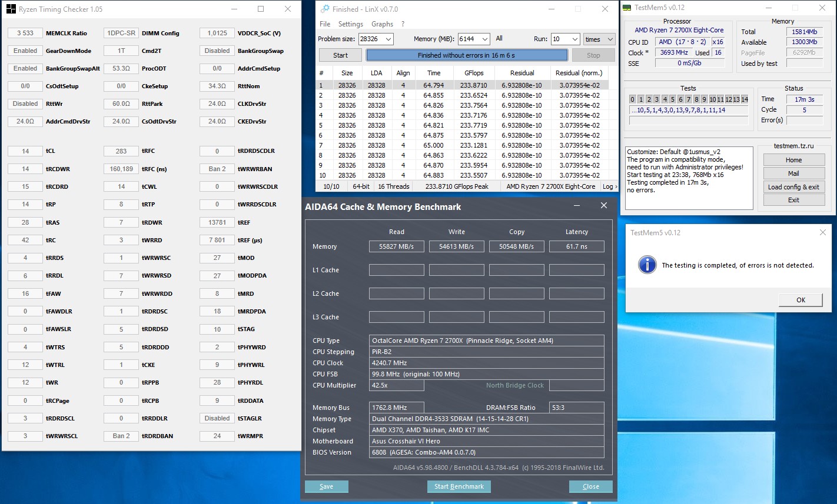Click '233.8710 GFlops Peak' in LinX status bar
Viewport: 837px width, 504px height.
pyautogui.click(x=457, y=186)
